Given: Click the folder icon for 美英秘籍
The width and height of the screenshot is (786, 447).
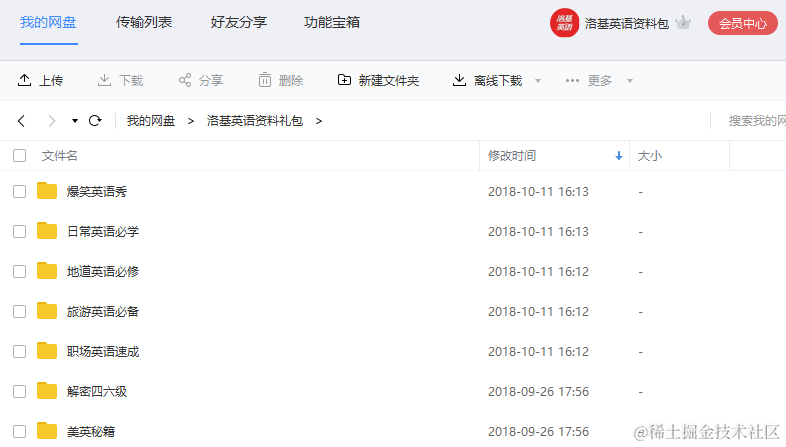Looking at the screenshot, I should pos(47,431).
